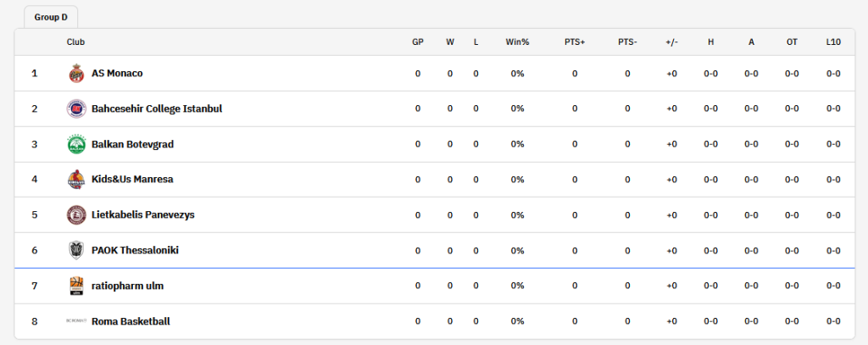Viewport: 868px width, 345px height.
Task: Click the L10 column header
Action: tap(833, 42)
